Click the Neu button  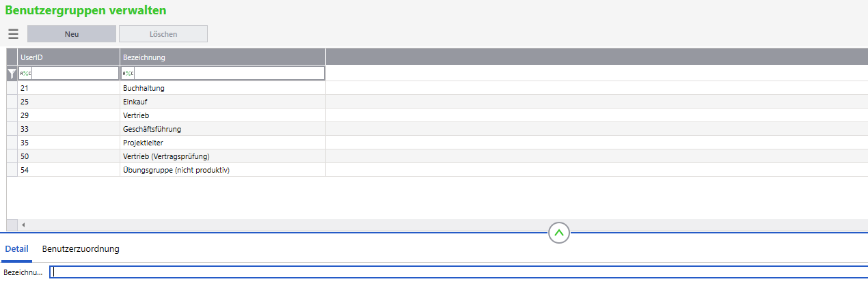click(72, 34)
